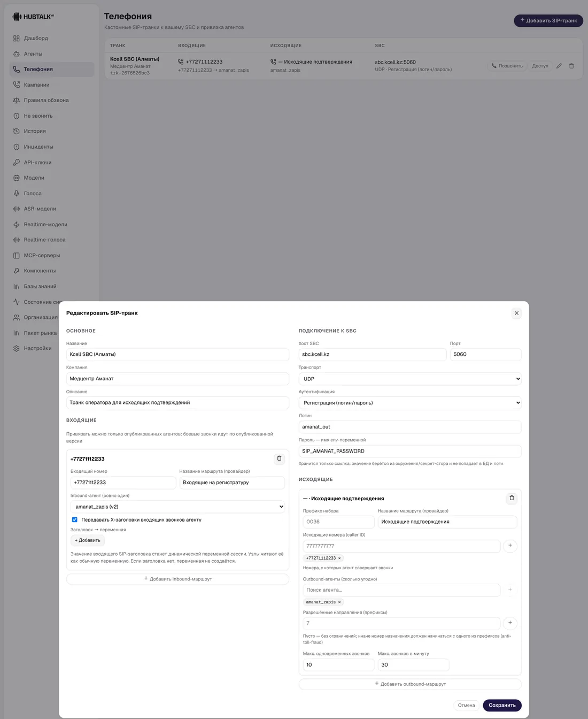The height and width of the screenshot is (719, 588).
Task: Delete the +77271112233 inbound route
Action: tap(279, 459)
